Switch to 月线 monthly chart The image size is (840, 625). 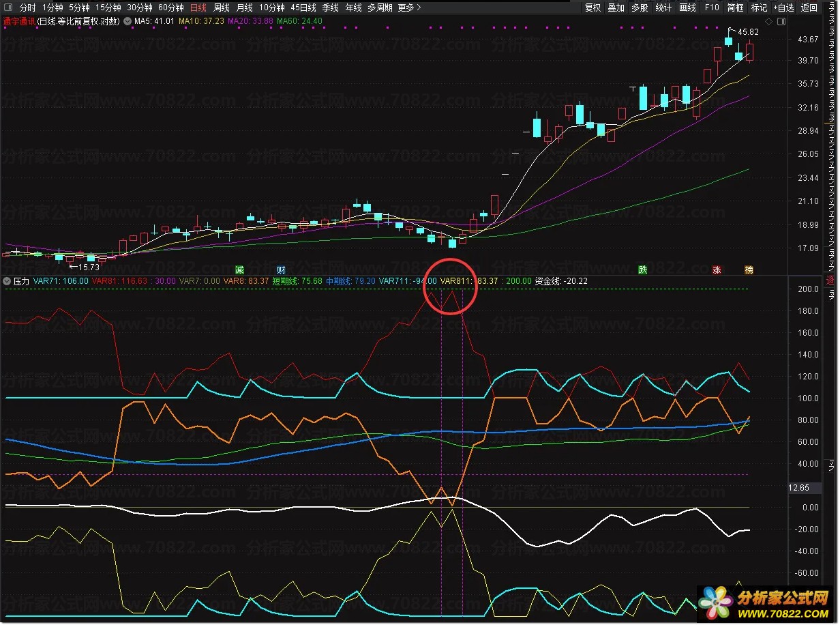pos(244,8)
